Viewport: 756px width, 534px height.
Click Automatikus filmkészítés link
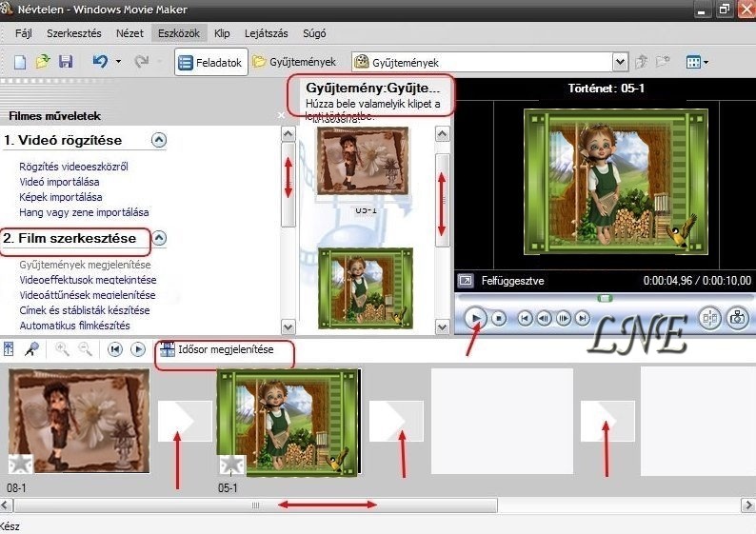pyautogui.click(x=74, y=326)
